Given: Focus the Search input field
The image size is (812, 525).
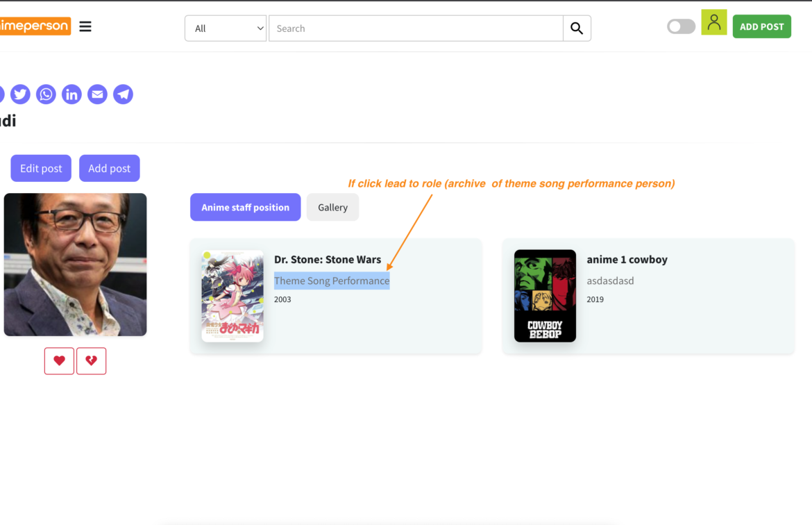Looking at the screenshot, I should coord(416,28).
